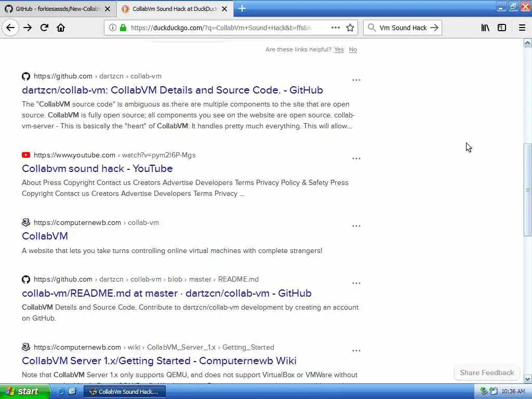Click the GitHub favicon beside dartzcn › collab-vm

point(26,76)
